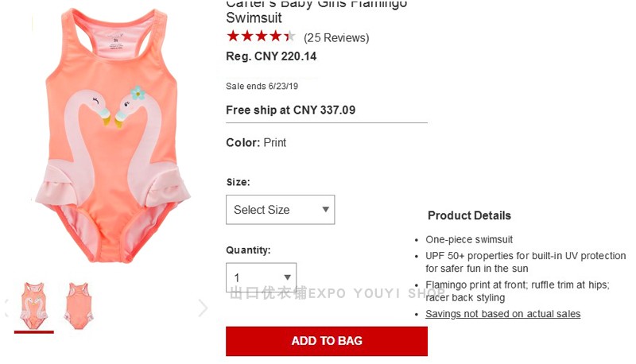This screenshot has height=364, width=636.
Task: Select front-view swimsuit thumbnail
Action: pos(34,307)
